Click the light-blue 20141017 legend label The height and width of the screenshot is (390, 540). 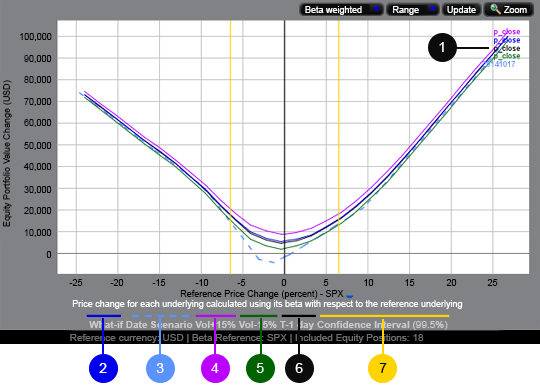point(500,64)
